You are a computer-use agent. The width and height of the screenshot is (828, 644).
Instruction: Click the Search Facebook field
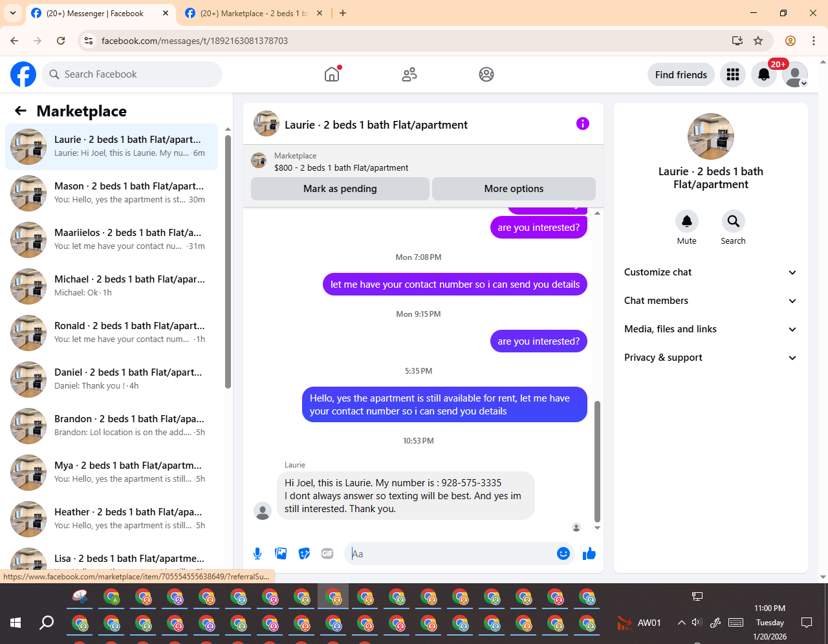pos(132,74)
